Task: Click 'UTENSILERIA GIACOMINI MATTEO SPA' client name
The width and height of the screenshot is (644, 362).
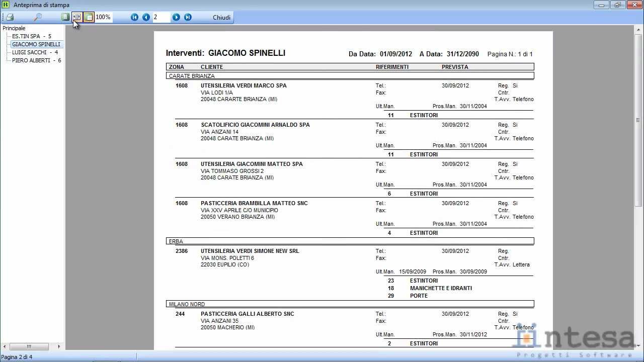Action: (252, 164)
